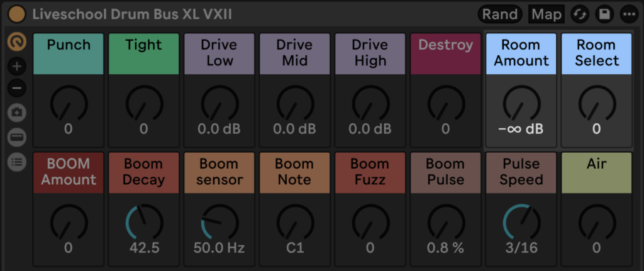Click the plus icon to add macros
This screenshot has width=644, height=271.
point(17,66)
